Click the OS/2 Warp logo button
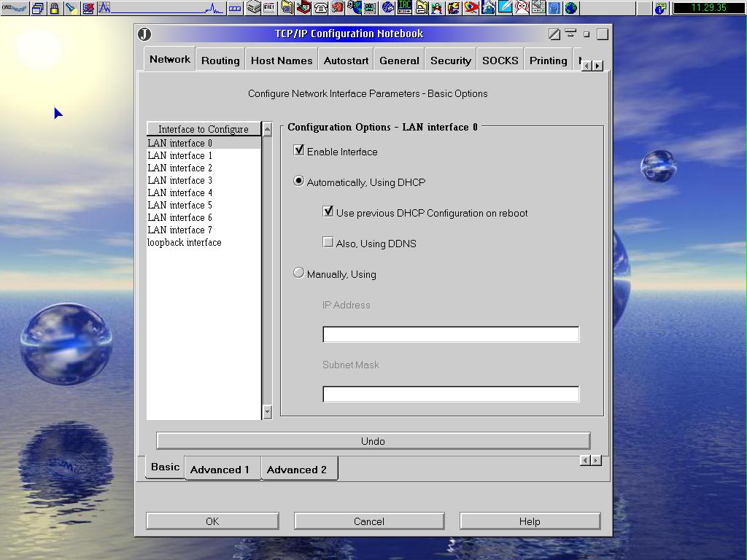The height and width of the screenshot is (560, 747). coord(14,9)
